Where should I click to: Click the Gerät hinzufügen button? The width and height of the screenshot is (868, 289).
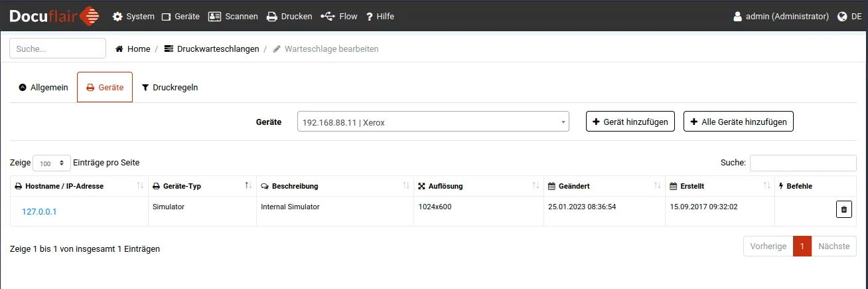[x=630, y=122]
